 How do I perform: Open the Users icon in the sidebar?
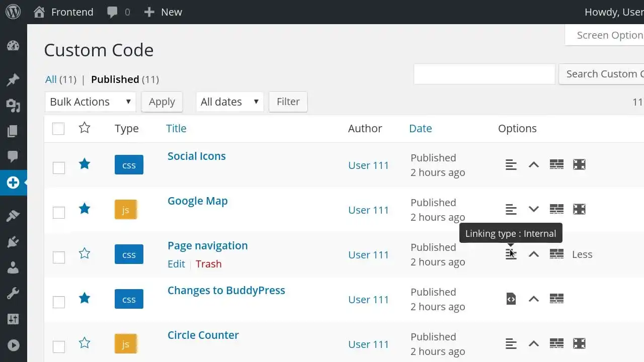[x=13, y=267]
